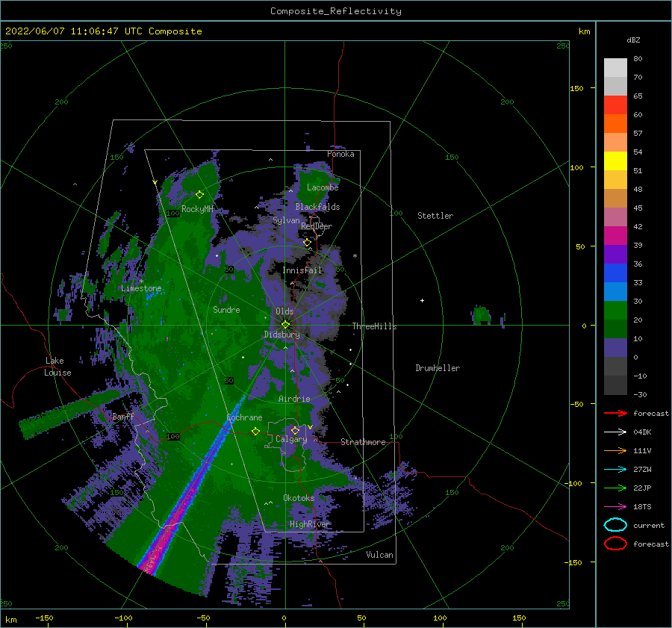This screenshot has height=628, width=672.
Task: Click the Calgary city label
Action: 291,439
